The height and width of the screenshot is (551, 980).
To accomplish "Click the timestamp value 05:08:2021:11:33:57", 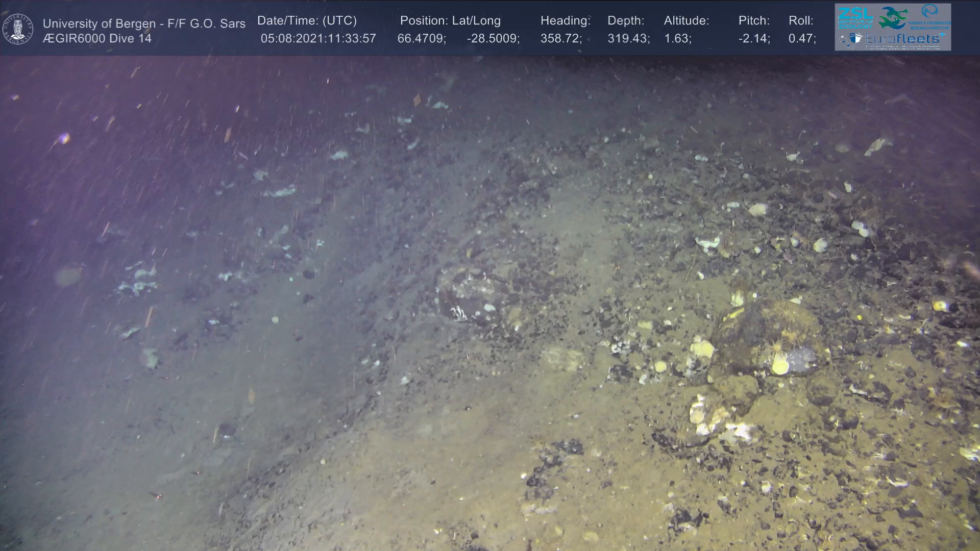I will (318, 39).
